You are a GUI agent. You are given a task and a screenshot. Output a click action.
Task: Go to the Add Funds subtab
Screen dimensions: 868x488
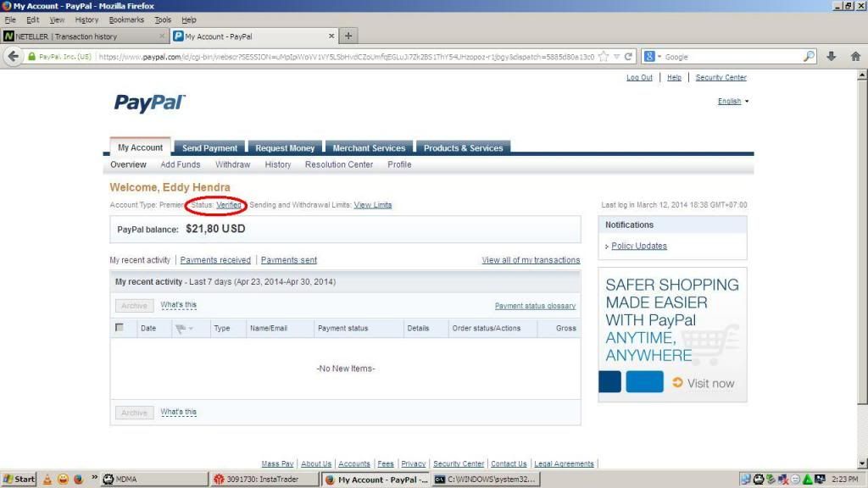click(x=180, y=164)
